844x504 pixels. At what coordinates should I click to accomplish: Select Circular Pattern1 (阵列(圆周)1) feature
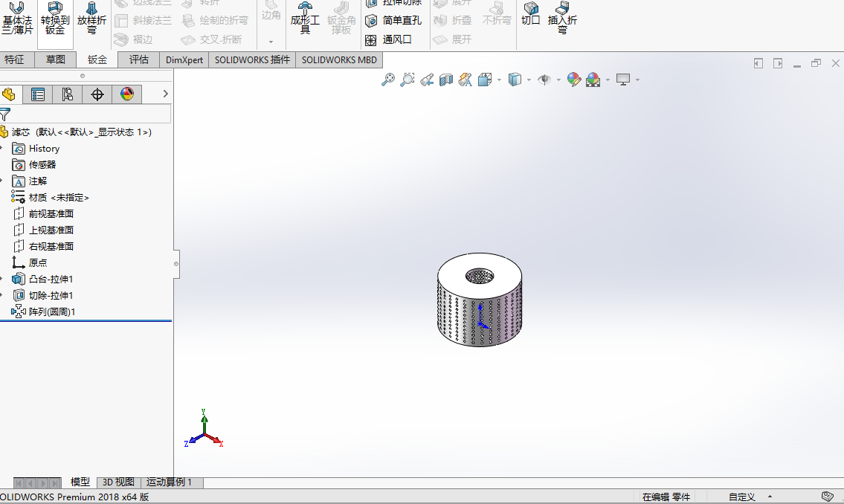pyautogui.click(x=44, y=312)
